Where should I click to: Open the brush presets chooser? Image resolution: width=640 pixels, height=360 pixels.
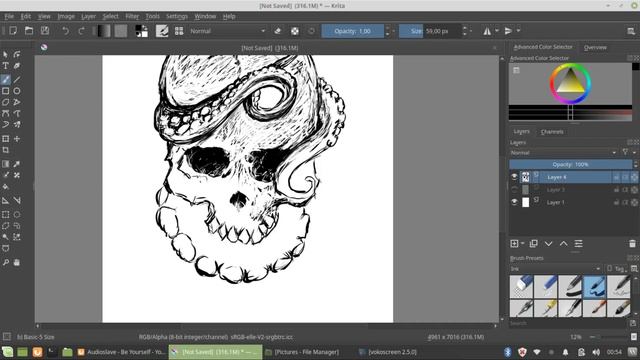point(179,31)
